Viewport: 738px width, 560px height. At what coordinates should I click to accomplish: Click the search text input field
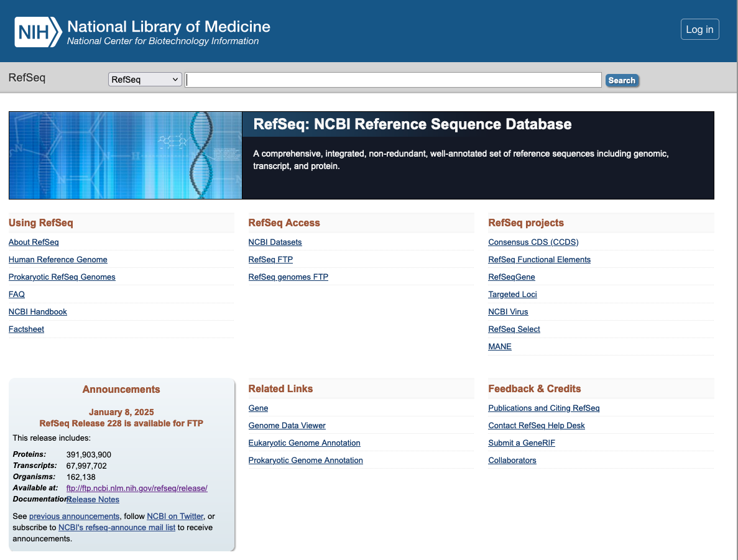coord(393,80)
